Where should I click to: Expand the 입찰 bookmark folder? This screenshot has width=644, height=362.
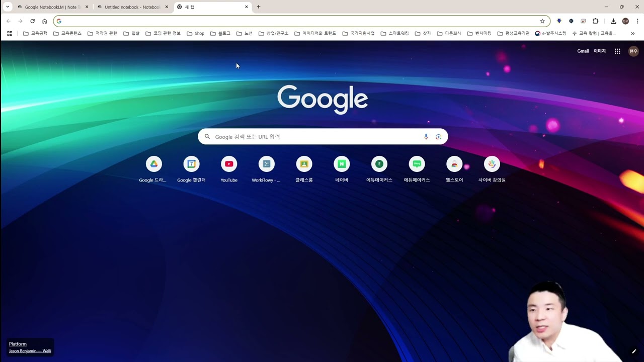(131, 34)
